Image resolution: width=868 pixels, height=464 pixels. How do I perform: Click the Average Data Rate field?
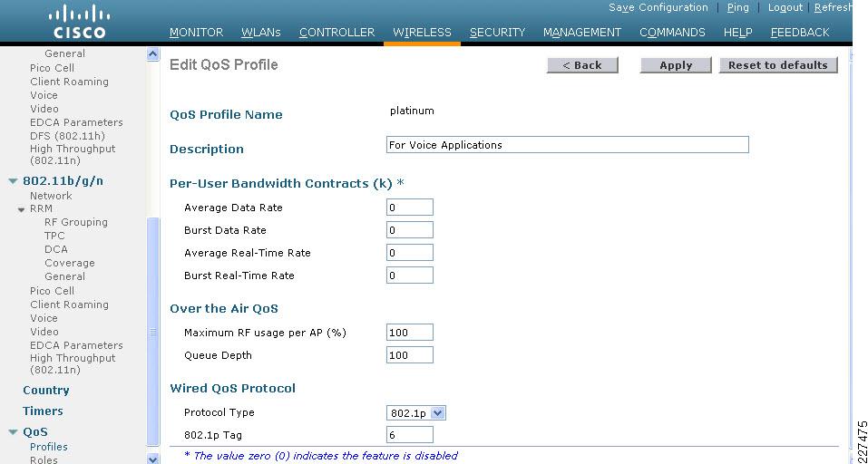pyautogui.click(x=410, y=208)
